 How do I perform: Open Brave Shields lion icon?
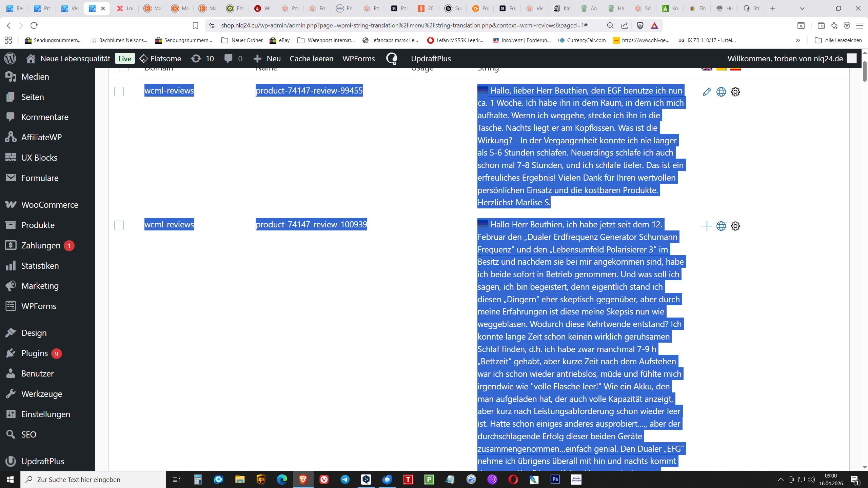tap(640, 26)
